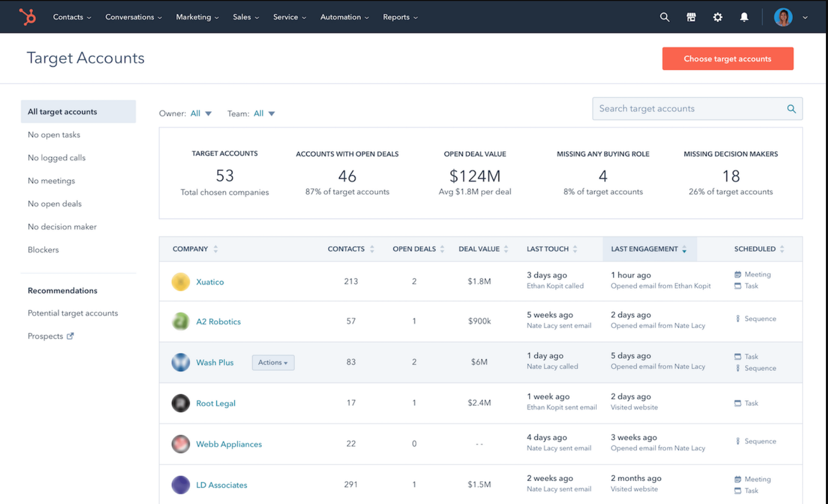Open the marketplace icon in top bar
This screenshot has width=828, height=504.
[691, 17]
